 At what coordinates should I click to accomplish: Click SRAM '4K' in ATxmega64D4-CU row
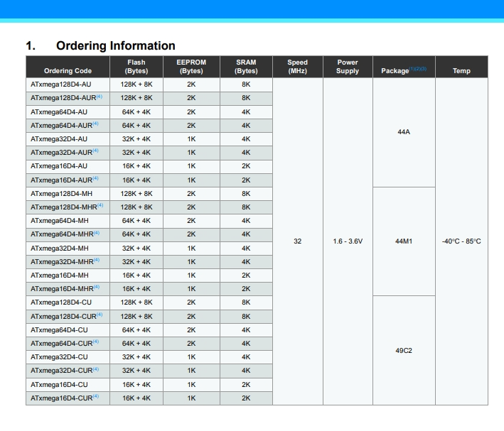[x=246, y=330]
